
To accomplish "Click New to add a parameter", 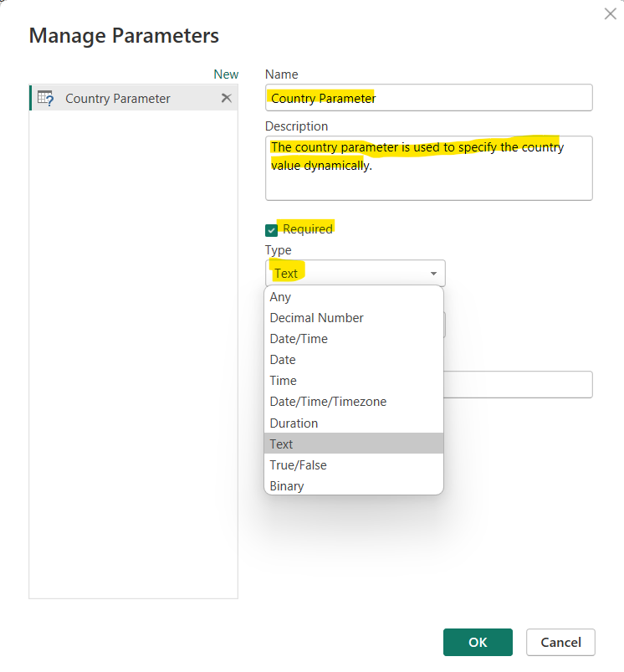I will tap(226, 74).
